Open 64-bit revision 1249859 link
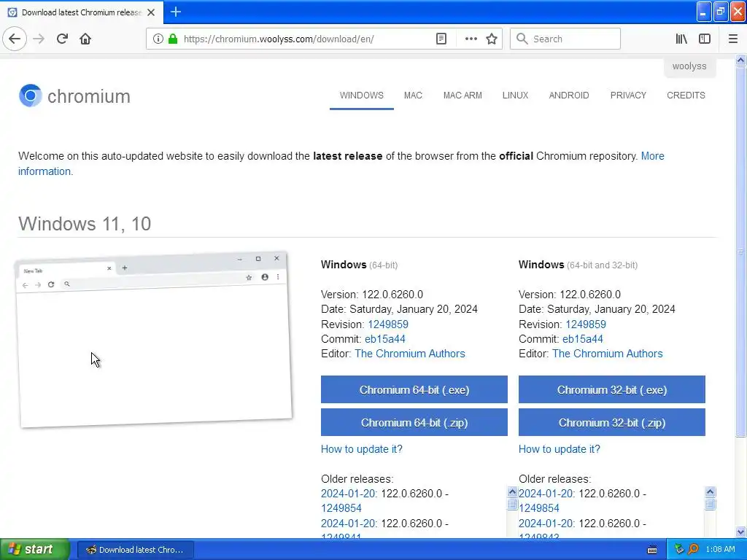Image resolution: width=747 pixels, height=560 pixels. pos(388,324)
